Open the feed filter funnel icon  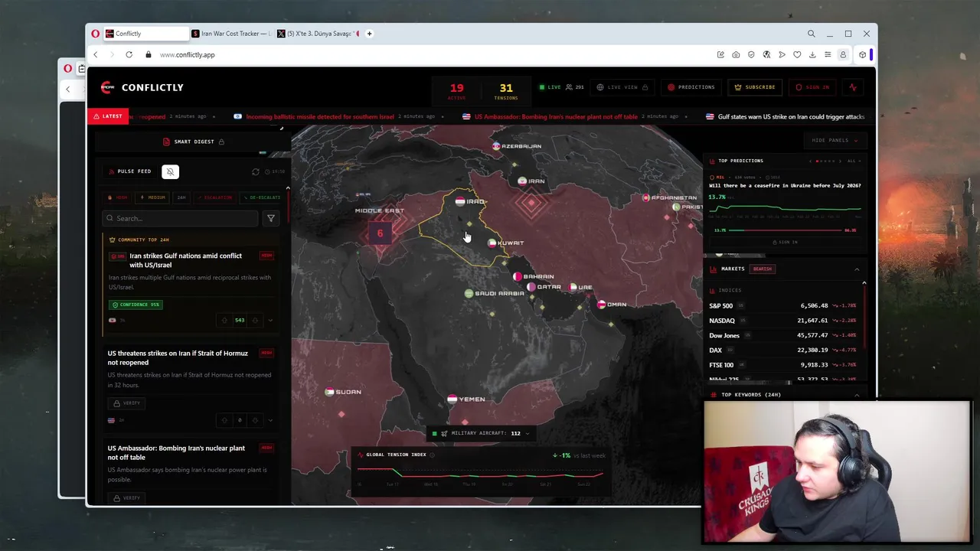270,218
